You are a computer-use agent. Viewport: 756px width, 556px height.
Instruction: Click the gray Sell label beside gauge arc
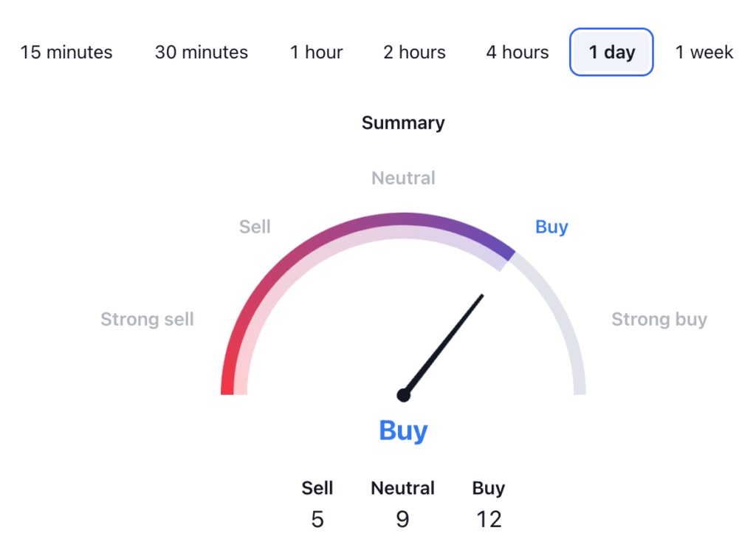pos(255,227)
